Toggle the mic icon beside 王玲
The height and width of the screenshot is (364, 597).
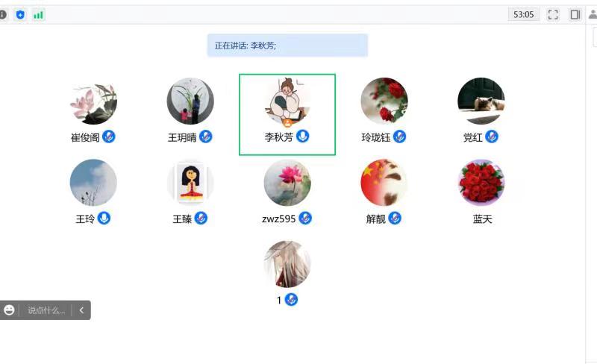tap(104, 218)
